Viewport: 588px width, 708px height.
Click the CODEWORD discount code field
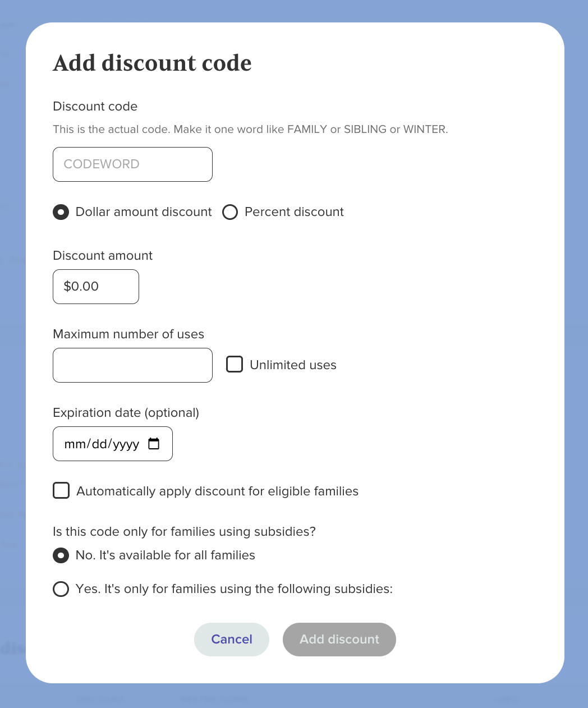(132, 164)
